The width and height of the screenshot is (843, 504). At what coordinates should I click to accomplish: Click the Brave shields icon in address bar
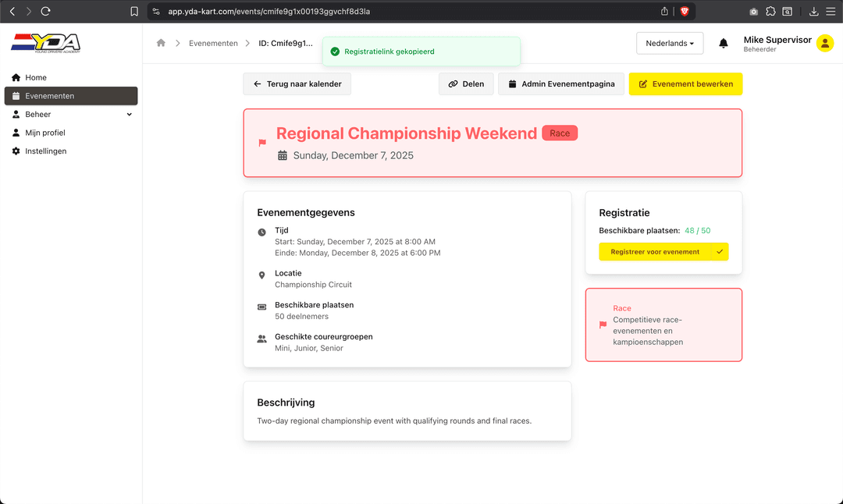click(x=685, y=12)
